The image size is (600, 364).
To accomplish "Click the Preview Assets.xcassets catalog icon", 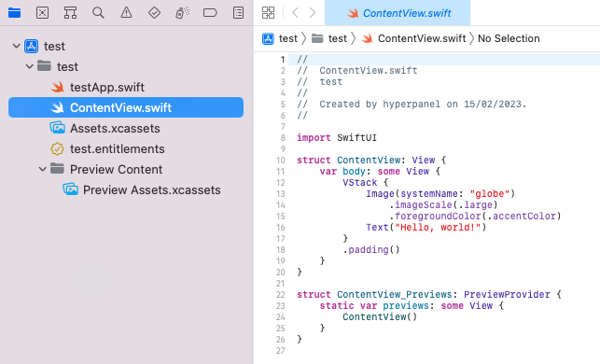I will click(70, 189).
